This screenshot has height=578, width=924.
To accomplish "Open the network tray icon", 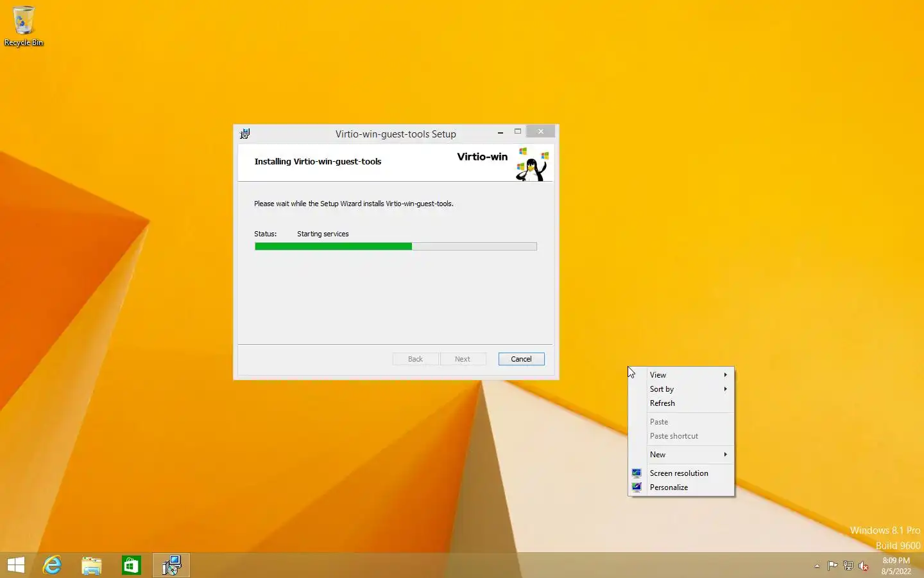I will point(848,566).
